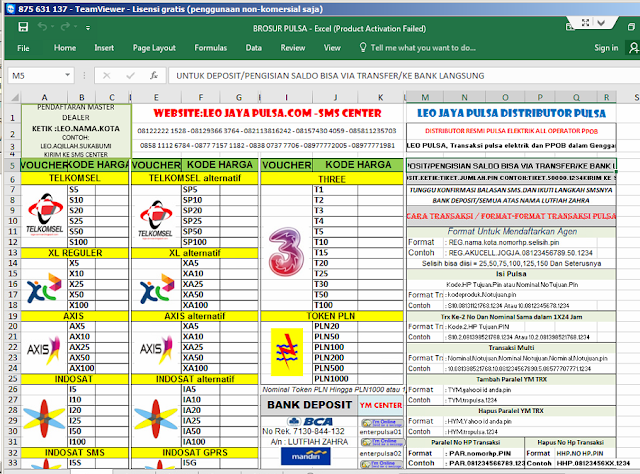Select cell with code PLN200

coord(335,358)
